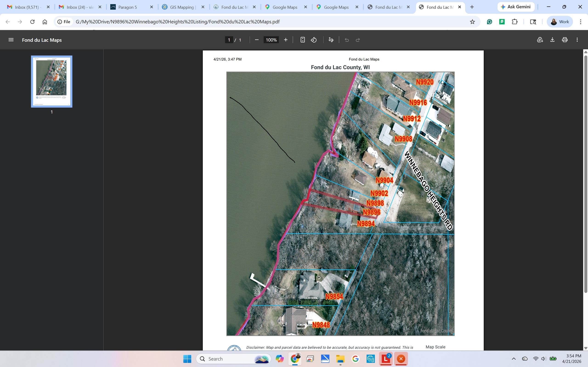Open PDF viewer more actions menu
The height and width of the screenshot is (367, 588).
point(577,40)
